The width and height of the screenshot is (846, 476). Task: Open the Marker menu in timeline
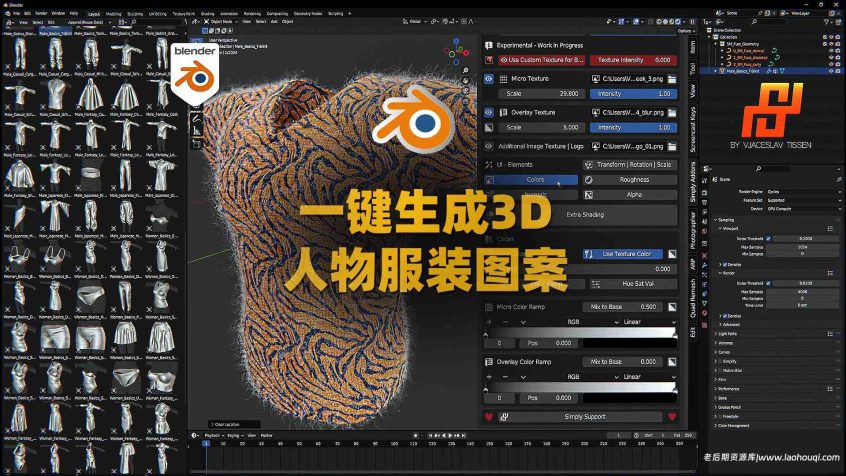click(x=267, y=435)
